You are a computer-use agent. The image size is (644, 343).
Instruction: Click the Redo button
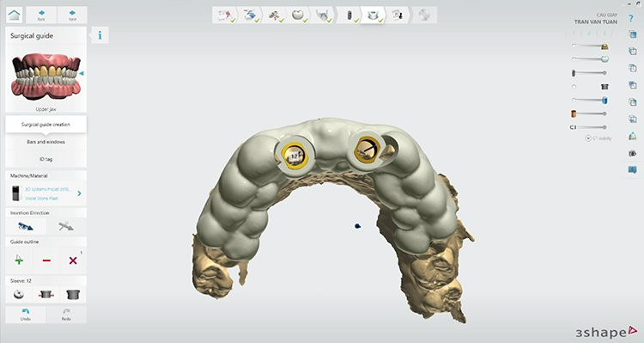[x=66, y=315]
